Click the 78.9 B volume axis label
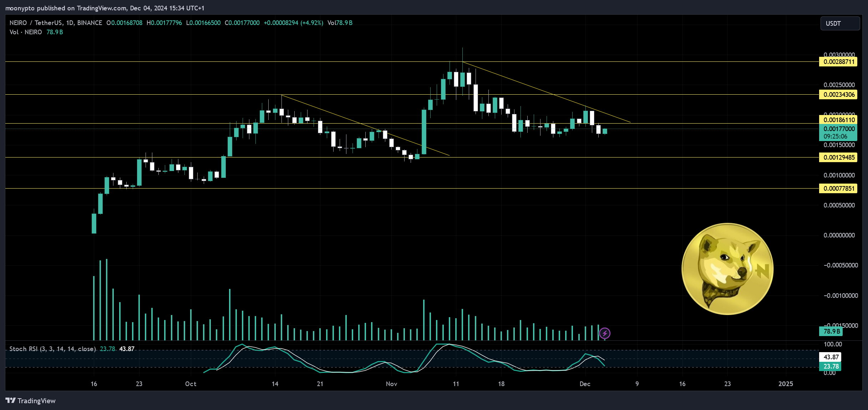 click(x=831, y=331)
